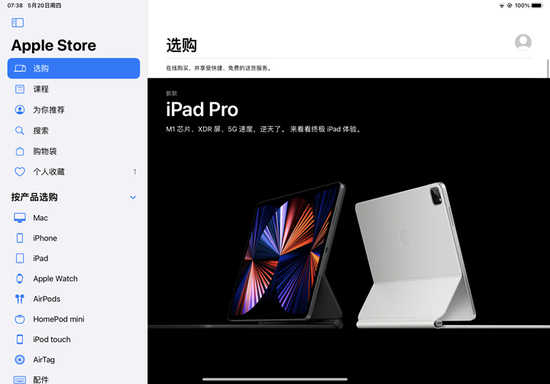Select the Mac category

[74, 218]
